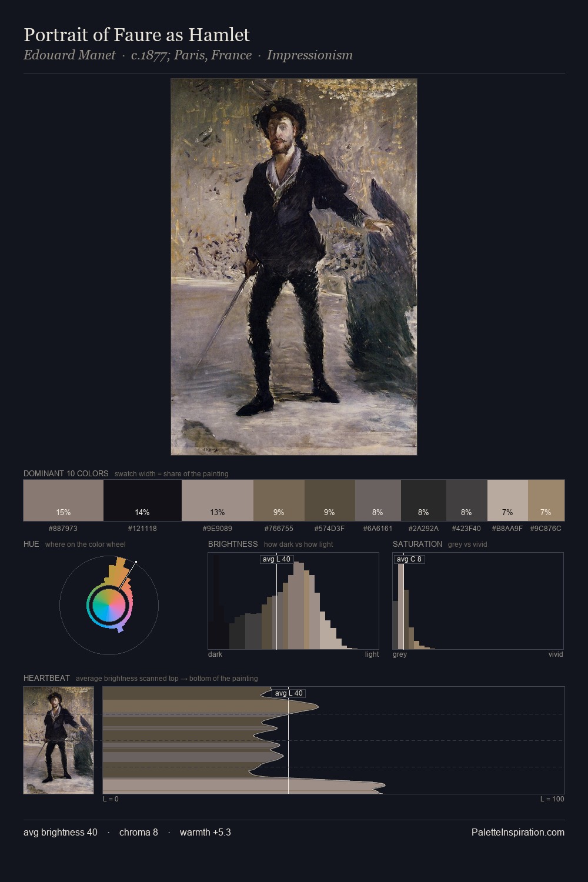This screenshot has height=882, width=588.
Task: Click the hex code '#887973' label
Action: pos(63,528)
